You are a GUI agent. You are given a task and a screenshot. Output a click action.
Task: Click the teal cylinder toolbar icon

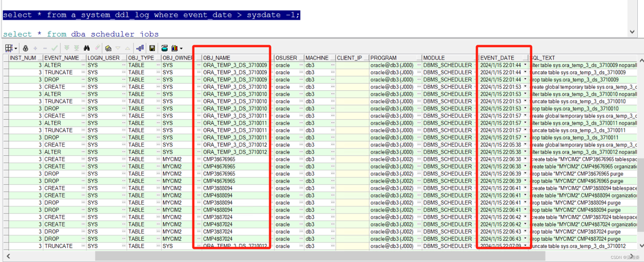pyautogui.click(x=164, y=48)
